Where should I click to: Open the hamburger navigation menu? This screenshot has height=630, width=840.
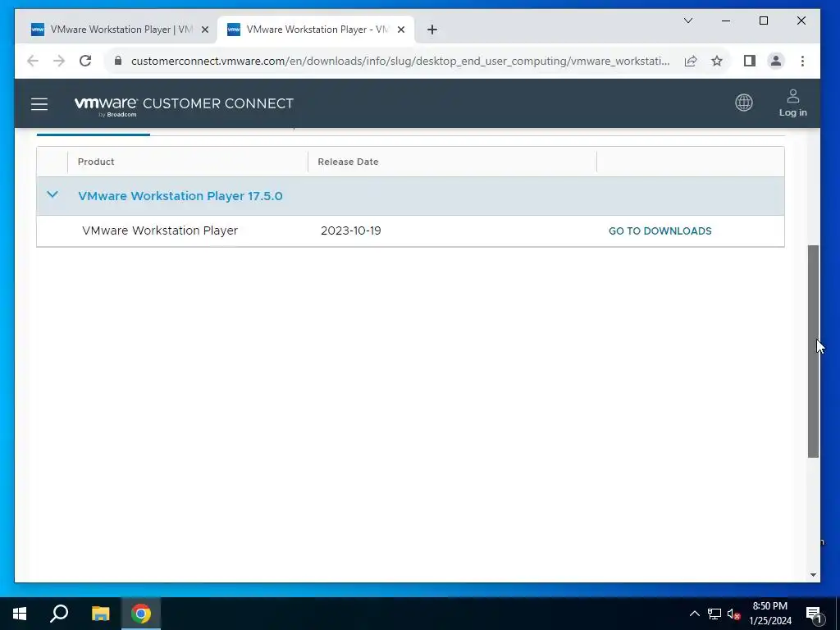click(39, 104)
